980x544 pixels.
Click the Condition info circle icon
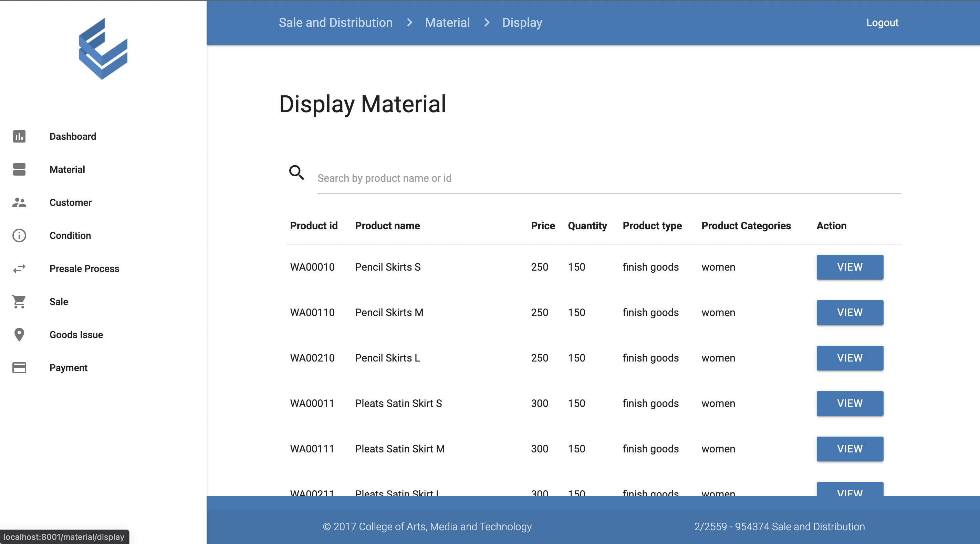(x=19, y=236)
